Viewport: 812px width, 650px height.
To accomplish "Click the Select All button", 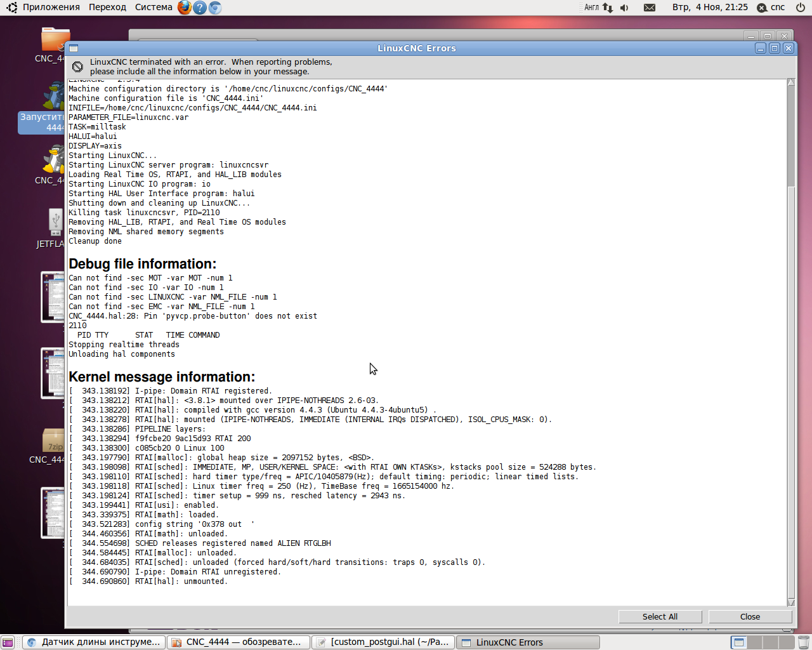I will (660, 616).
